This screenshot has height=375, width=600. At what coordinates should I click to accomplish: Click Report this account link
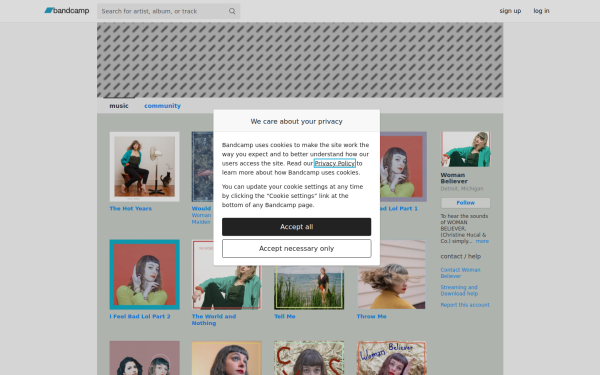465,305
